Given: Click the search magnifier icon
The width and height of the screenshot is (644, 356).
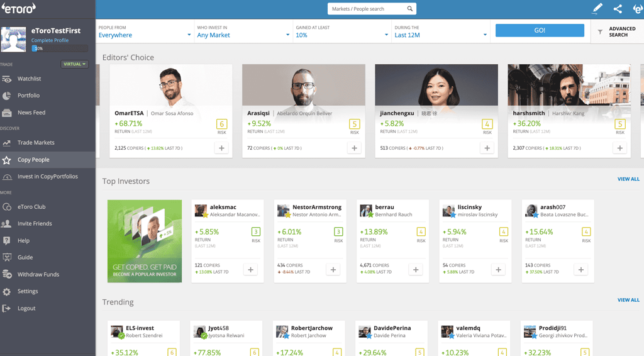Looking at the screenshot, I should point(409,9).
